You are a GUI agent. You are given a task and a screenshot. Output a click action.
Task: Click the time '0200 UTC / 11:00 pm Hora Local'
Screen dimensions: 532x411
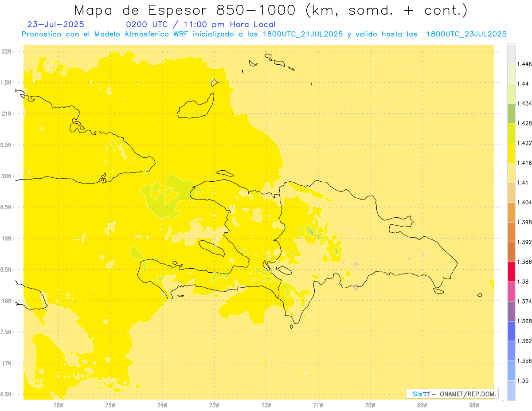click(x=200, y=25)
